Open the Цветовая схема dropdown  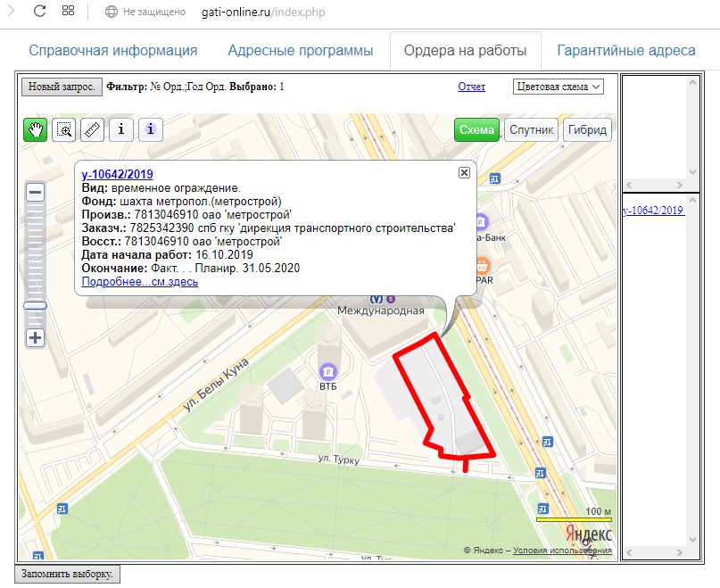[x=559, y=87]
